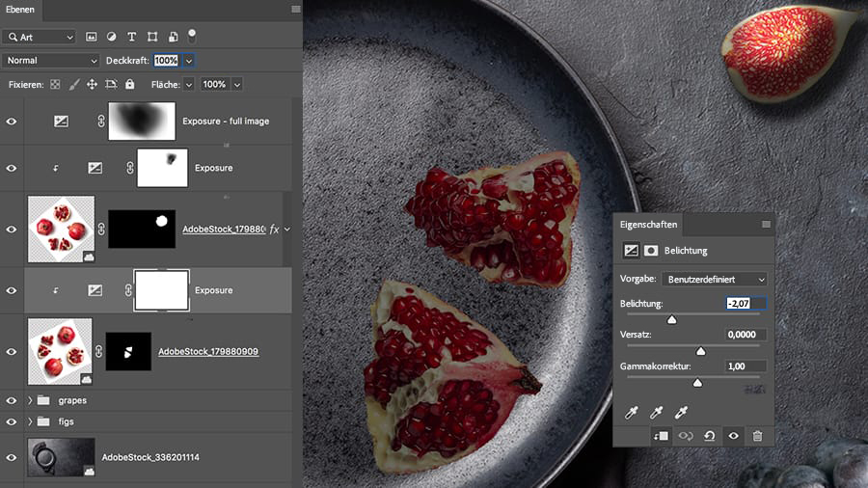Lock transparent pixels icon next to Fixieren

pyautogui.click(x=55, y=85)
